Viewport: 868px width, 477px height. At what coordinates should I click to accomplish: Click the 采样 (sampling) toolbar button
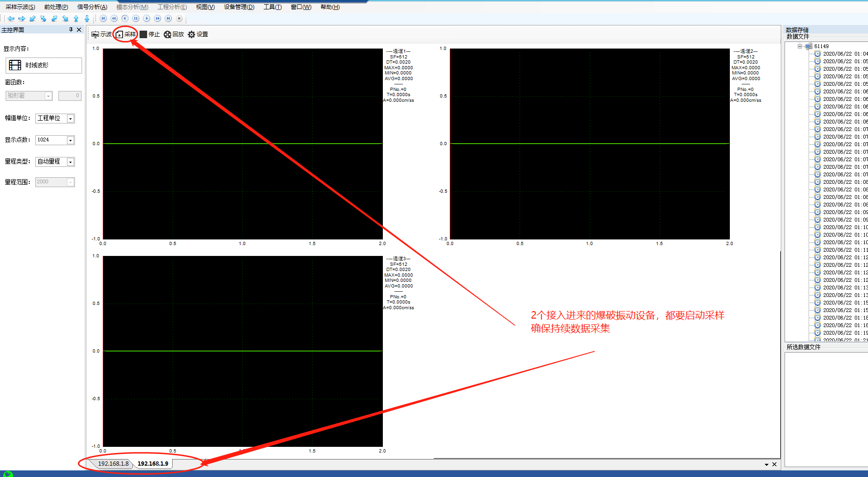(126, 34)
